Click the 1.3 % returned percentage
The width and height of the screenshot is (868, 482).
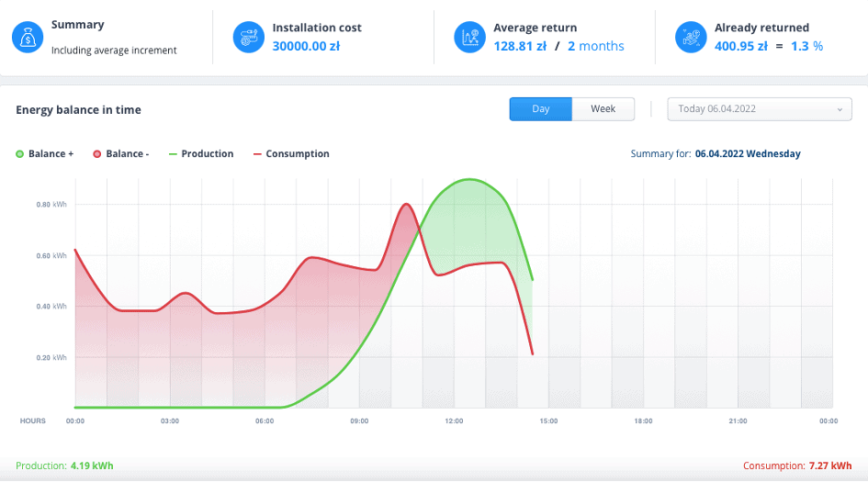click(x=806, y=46)
